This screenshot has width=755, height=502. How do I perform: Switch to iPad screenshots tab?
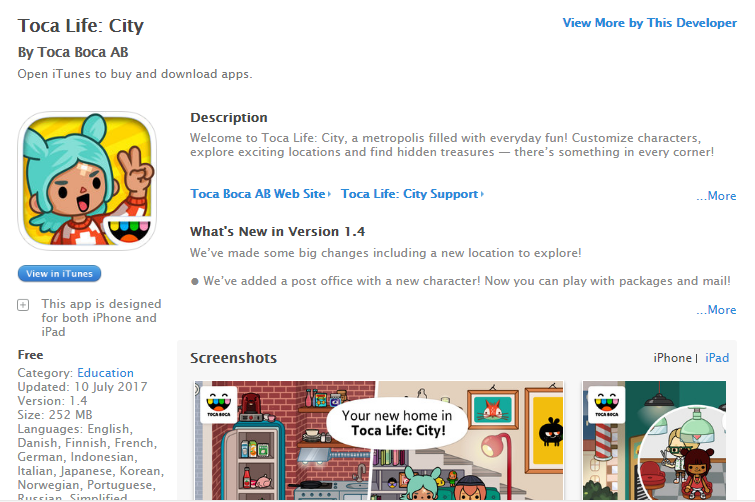tap(717, 358)
